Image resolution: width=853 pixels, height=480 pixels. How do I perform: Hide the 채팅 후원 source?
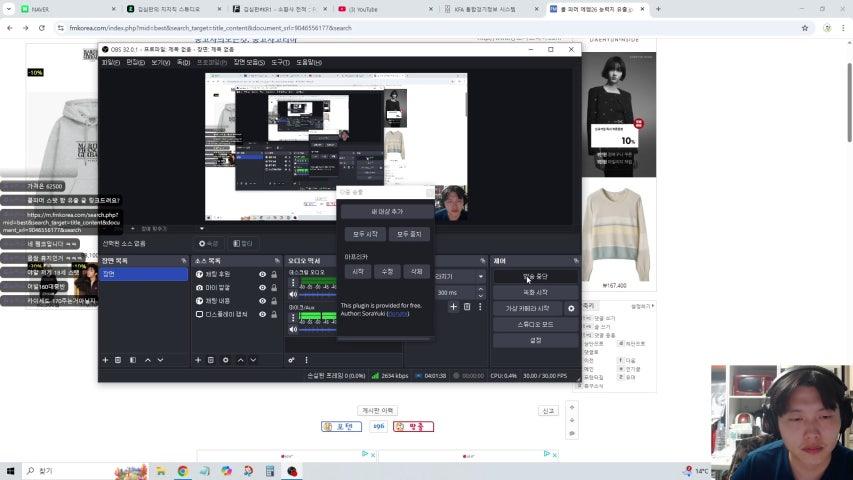pos(263,274)
